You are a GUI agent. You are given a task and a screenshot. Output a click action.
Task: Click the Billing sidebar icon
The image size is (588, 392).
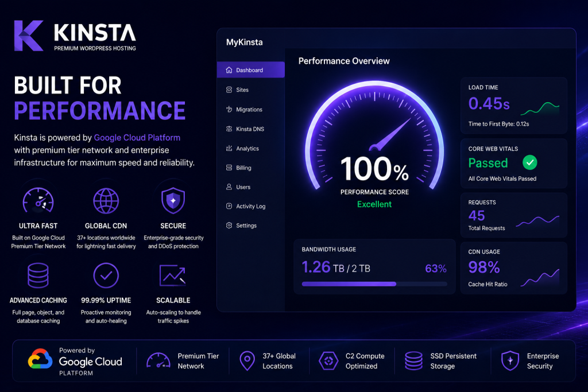(x=229, y=168)
